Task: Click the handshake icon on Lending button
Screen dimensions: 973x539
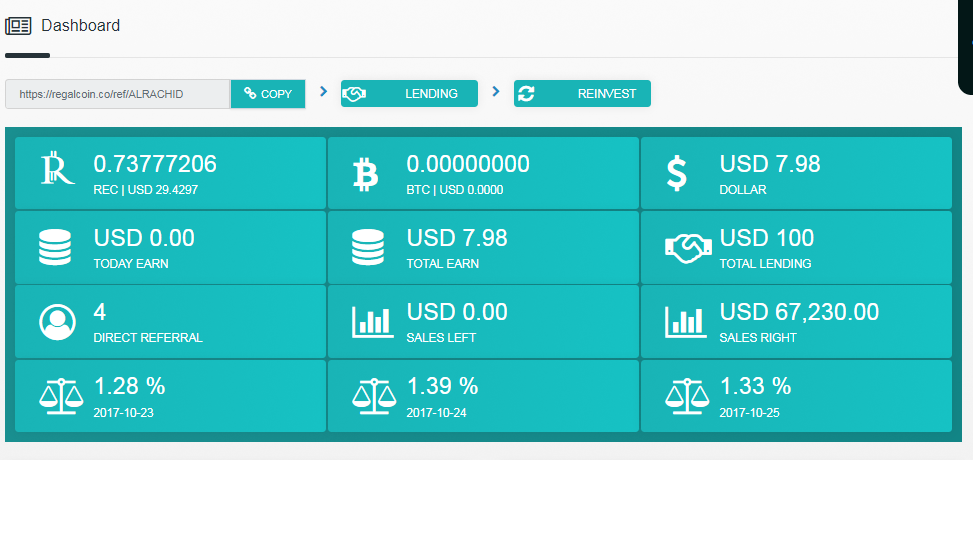Action: point(354,94)
